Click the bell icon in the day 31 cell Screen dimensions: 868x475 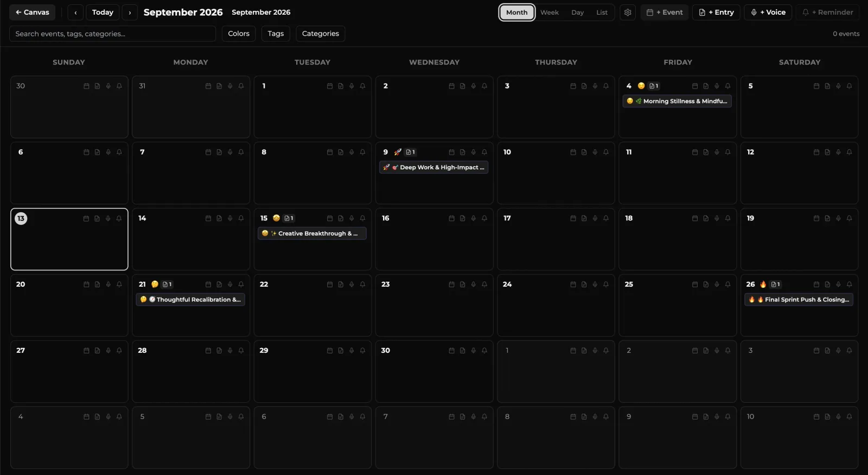point(241,86)
